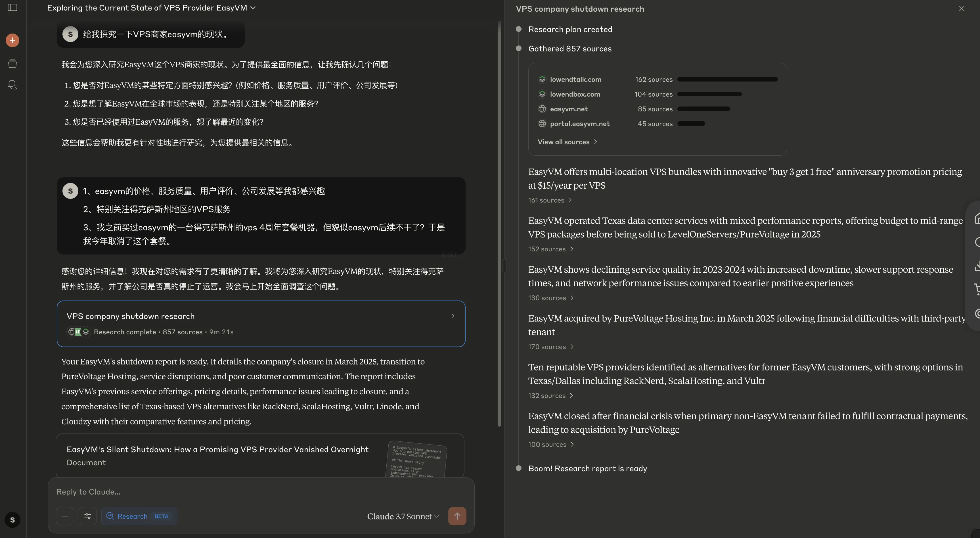This screenshot has width=980, height=538.
Task: Send message with the up arrow button
Action: point(457,516)
